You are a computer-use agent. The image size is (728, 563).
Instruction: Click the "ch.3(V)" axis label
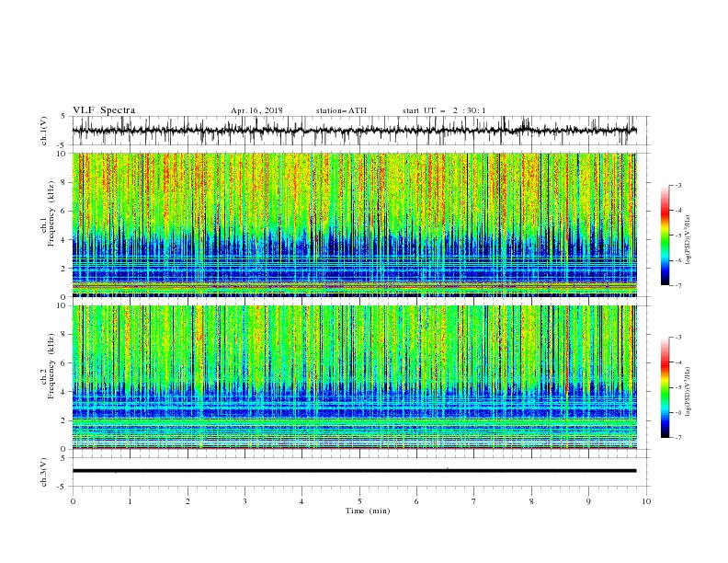coord(44,472)
